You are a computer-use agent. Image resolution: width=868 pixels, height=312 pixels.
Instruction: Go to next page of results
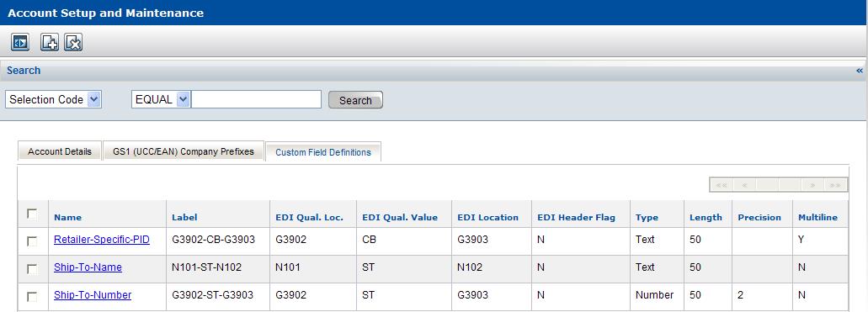(812, 185)
